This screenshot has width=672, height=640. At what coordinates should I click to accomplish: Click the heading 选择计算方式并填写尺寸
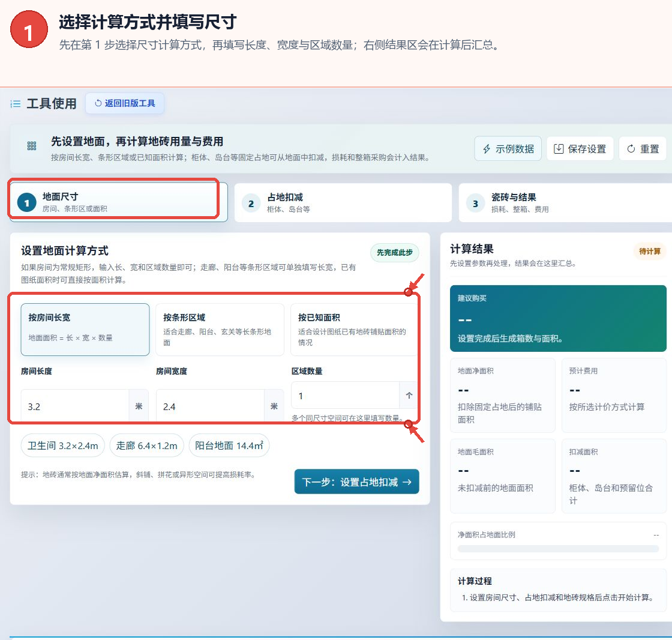coord(148,22)
